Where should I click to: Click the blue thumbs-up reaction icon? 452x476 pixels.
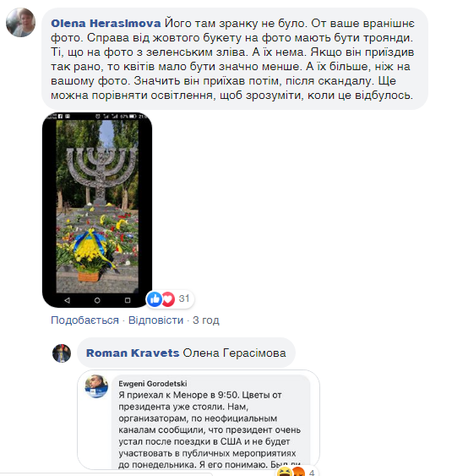click(x=155, y=299)
